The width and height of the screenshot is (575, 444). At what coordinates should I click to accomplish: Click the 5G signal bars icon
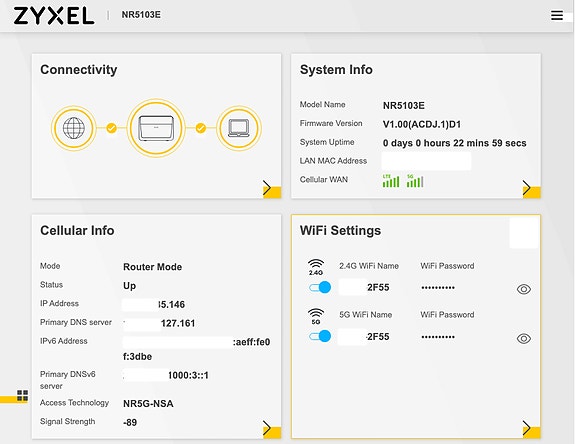pos(415,181)
